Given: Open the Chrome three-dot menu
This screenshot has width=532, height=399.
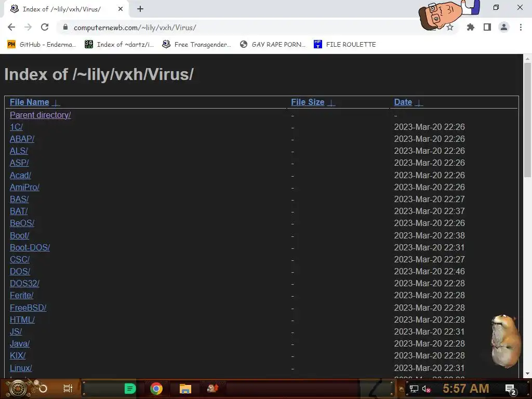Looking at the screenshot, I should click(x=521, y=28).
